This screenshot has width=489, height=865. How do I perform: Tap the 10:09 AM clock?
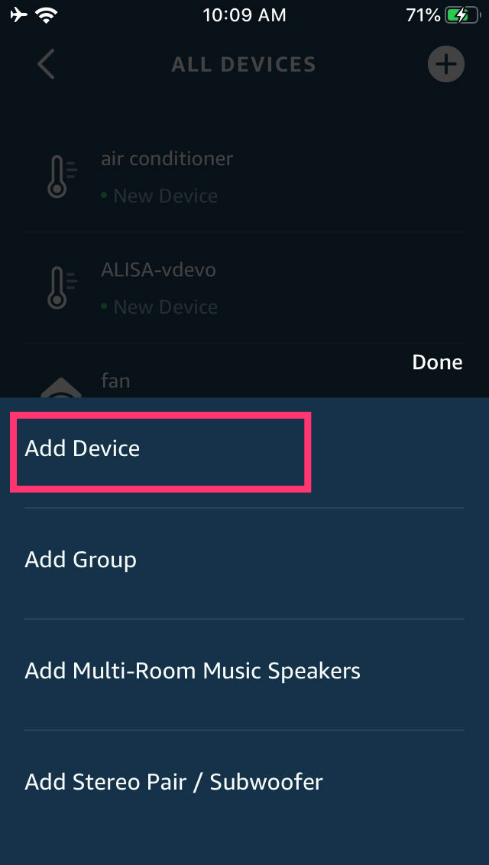click(x=244, y=15)
